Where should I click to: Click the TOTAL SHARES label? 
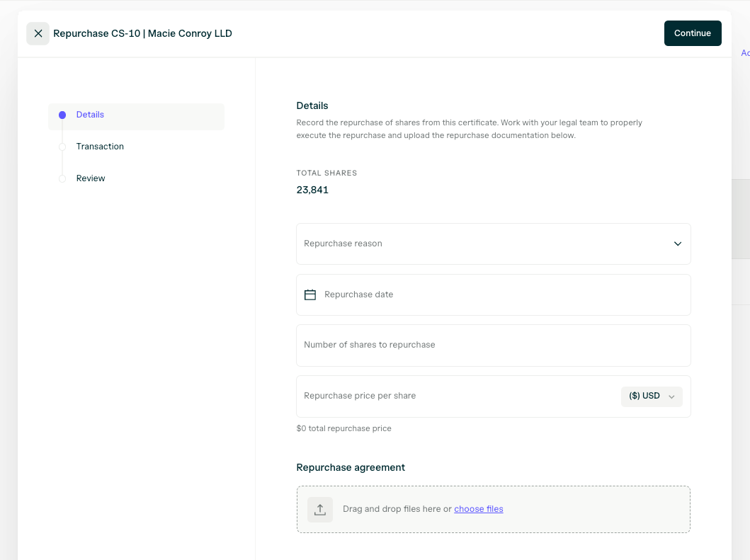326,173
